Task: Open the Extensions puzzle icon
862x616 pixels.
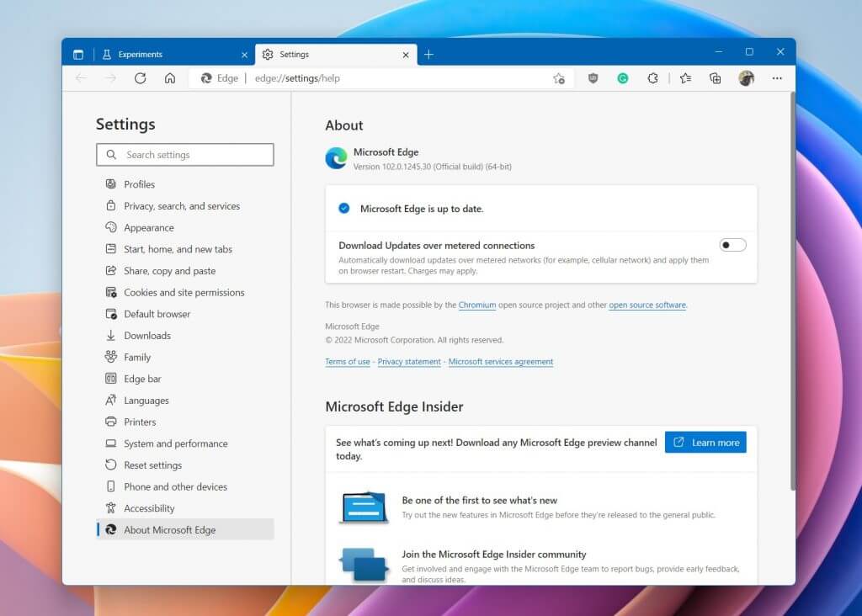Action: pyautogui.click(x=652, y=78)
